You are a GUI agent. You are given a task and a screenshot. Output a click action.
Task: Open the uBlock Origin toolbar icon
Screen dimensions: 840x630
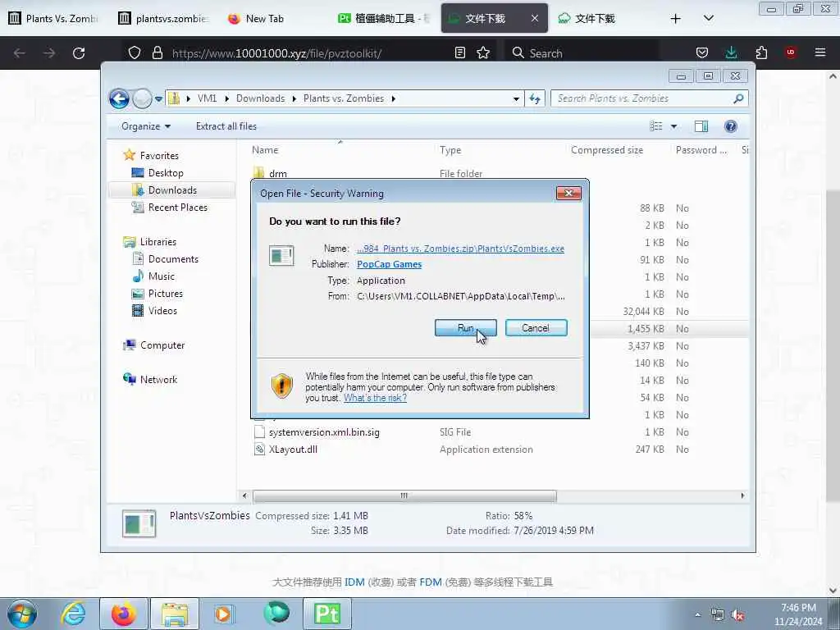click(x=791, y=52)
